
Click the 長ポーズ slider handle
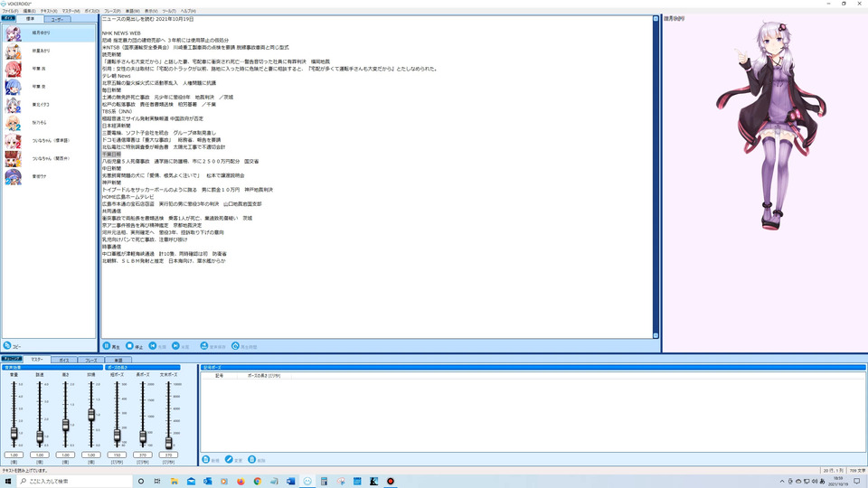point(143,436)
